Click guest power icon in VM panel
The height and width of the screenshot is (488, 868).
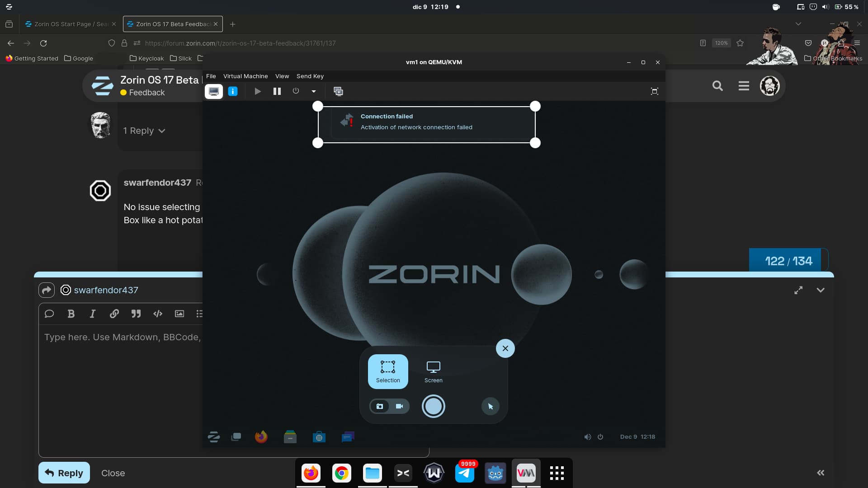(x=600, y=437)
